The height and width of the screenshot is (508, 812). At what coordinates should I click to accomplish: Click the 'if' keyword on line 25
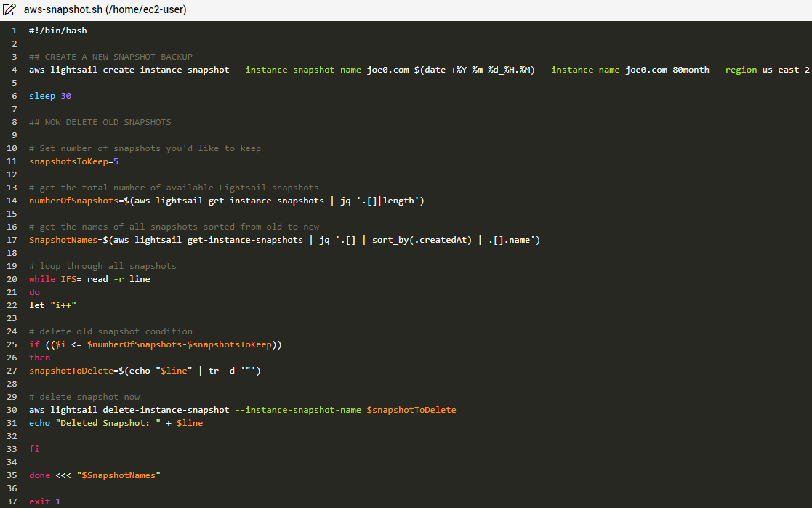tap(34, 344)
